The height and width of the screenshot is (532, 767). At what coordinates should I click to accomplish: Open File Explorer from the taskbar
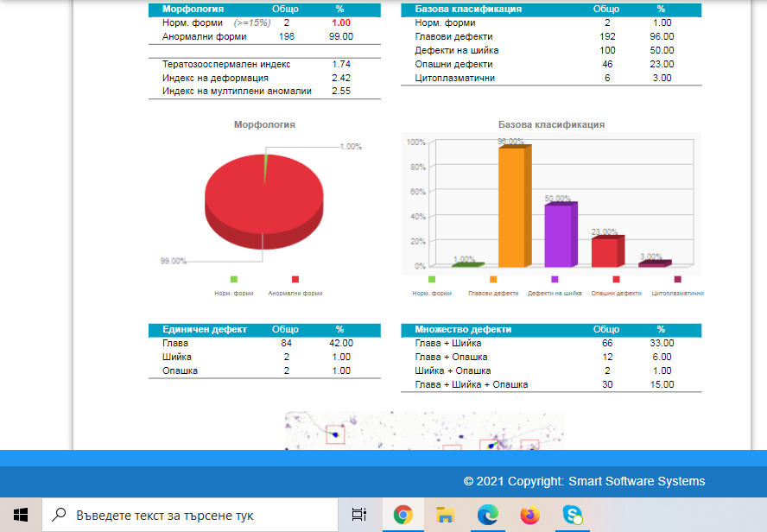tap(445, 515)
